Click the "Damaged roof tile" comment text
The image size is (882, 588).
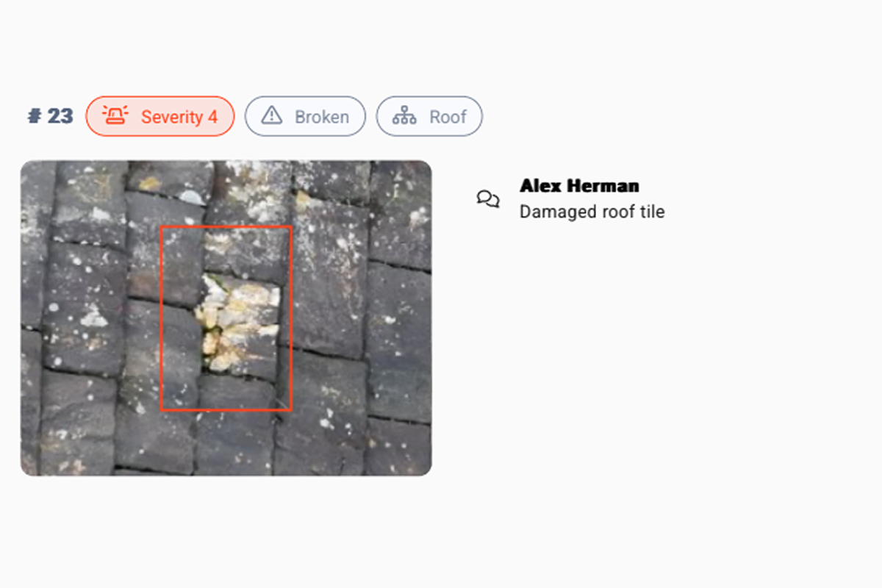592,212
